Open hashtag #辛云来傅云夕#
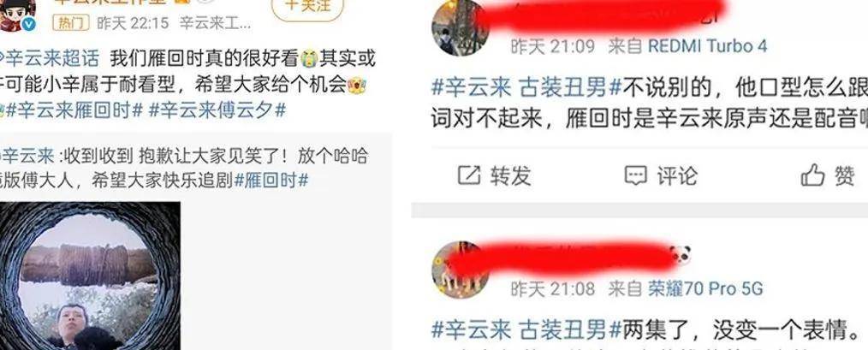 coord(217,110)
